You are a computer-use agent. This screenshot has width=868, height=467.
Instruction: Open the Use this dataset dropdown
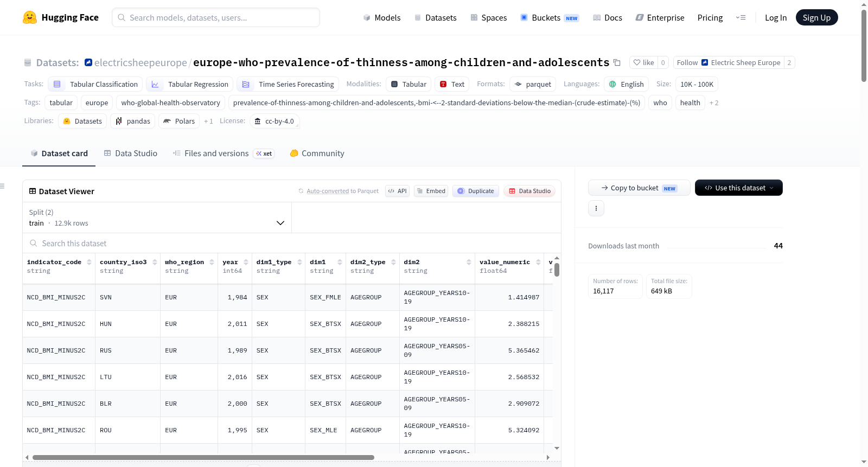click(x=739, y=188)
